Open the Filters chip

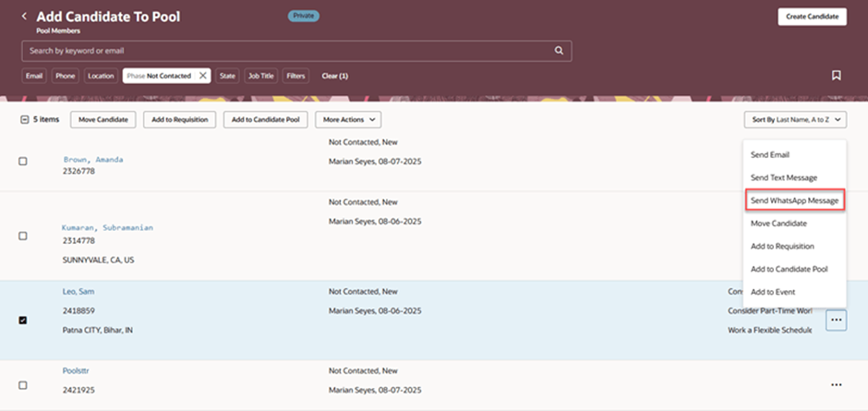296,76
